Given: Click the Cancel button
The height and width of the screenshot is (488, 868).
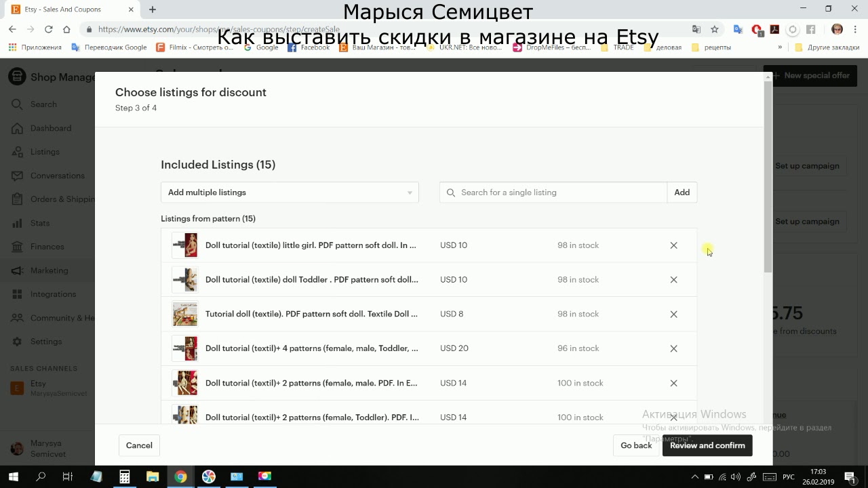Looking at the screenshot, I should coord(139,445).
